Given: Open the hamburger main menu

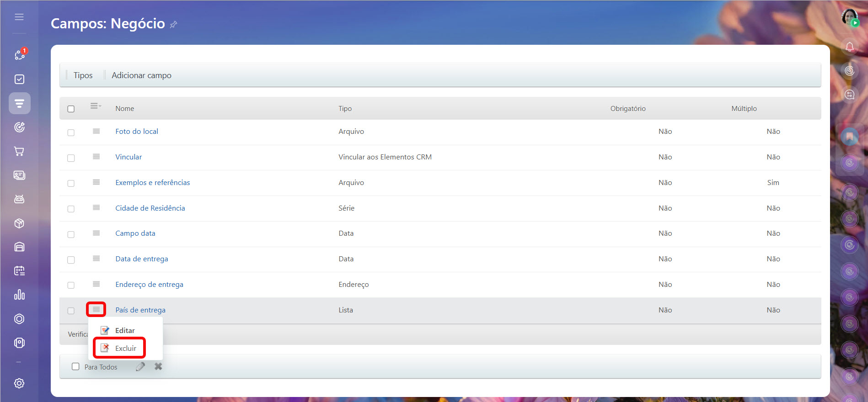Looking at the screenshot, I should [19, 17].
